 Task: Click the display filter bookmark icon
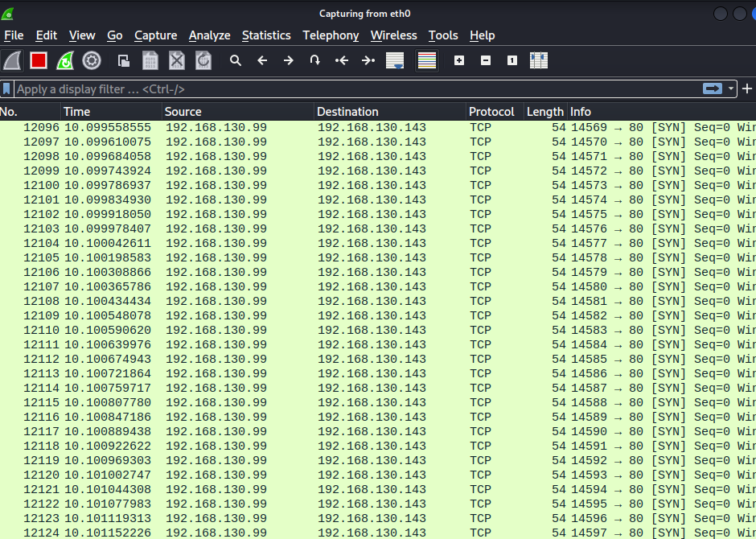[6, 89]
